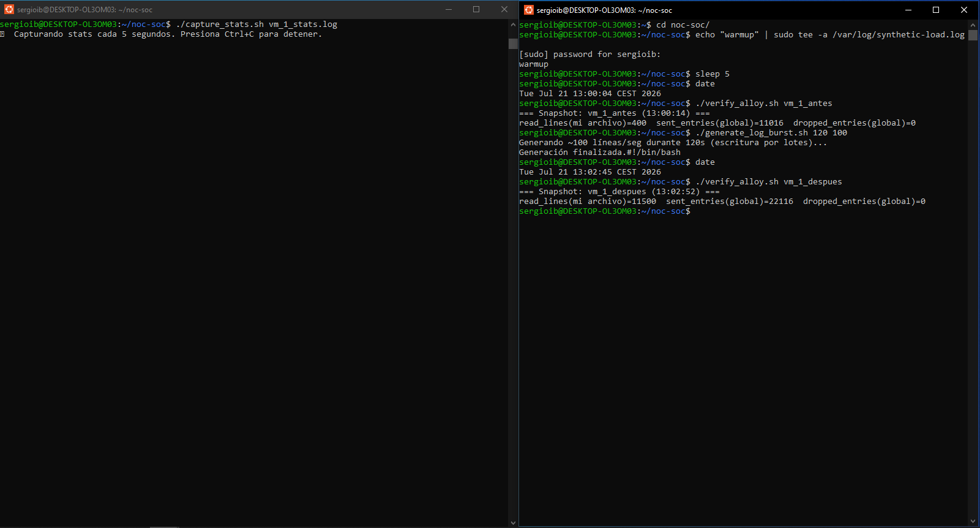Image resolution: width=980 pixels, height=528 pixels.
Task: Close the right terminal window
Action: pyautogui.click(x=964, y=10)
